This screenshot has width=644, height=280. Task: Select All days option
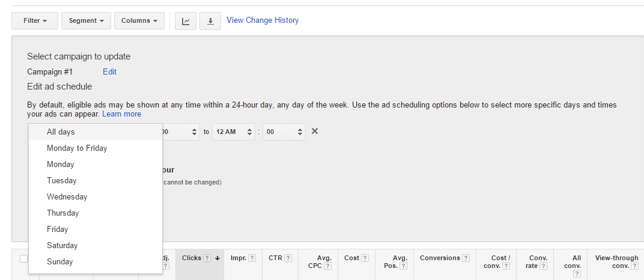click(96, 132)
